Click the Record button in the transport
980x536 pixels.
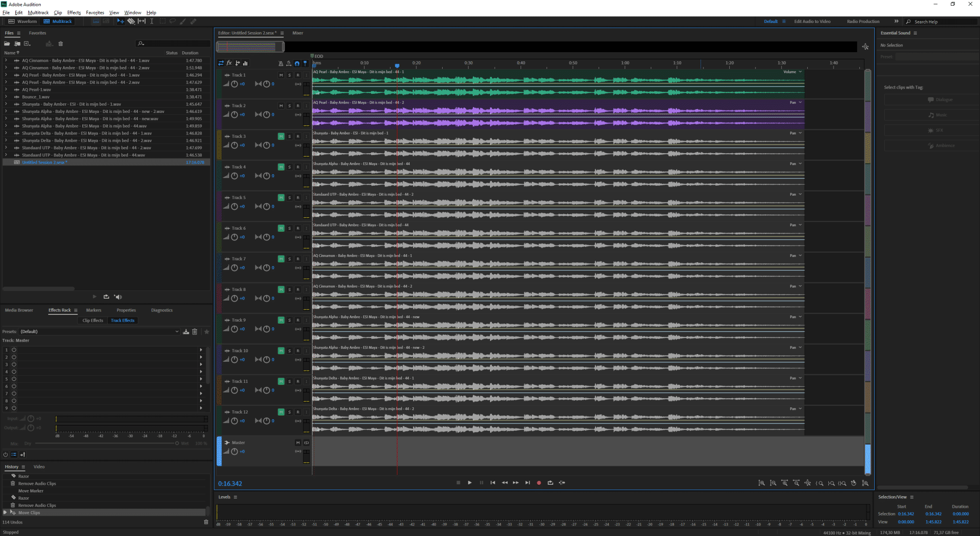click(x=539, y=483)
